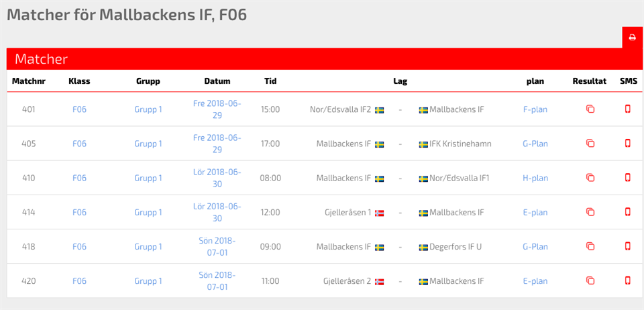Open result icon for match 405
Viewport: 644px width, 310px height.
pyautogui.click(x=590, y=144)
